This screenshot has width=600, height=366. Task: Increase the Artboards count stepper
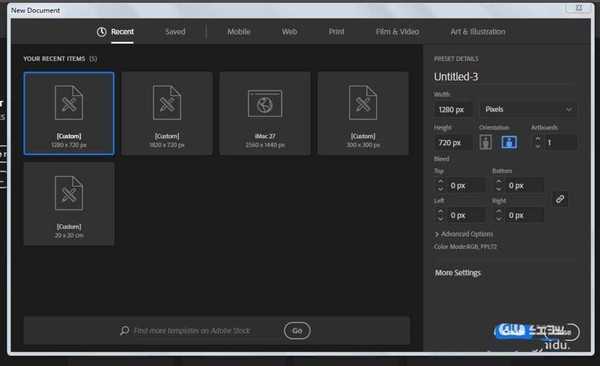(538, 139)
